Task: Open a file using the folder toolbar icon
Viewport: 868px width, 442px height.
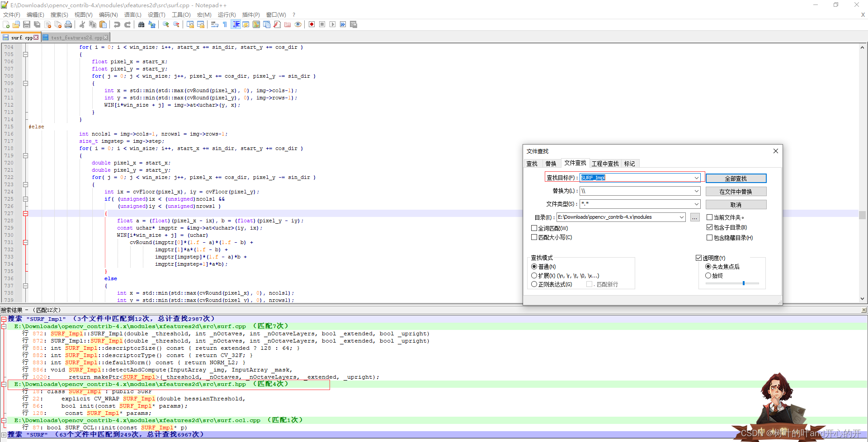Action: [16, 24]
